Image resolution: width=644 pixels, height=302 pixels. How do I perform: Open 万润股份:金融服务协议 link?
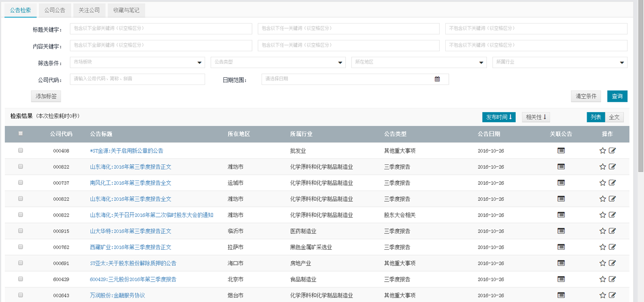click(x=117, y=296)
